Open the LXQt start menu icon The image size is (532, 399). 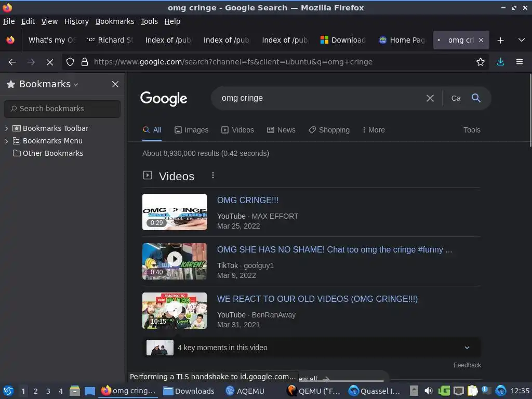[x=8, y=391]
